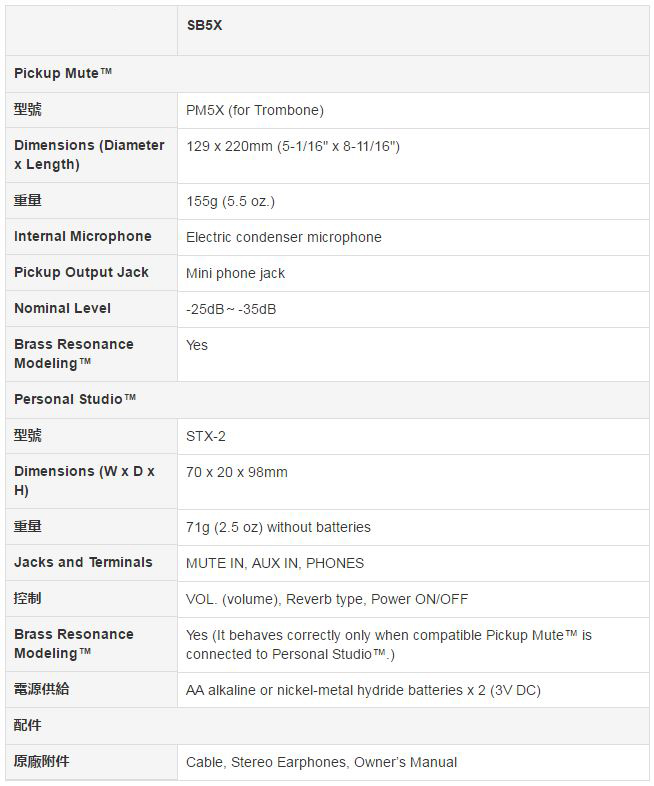Screen dimensions: 654x786
Task: Select the Pickup Output Jack label
Action: pos(81,272)
